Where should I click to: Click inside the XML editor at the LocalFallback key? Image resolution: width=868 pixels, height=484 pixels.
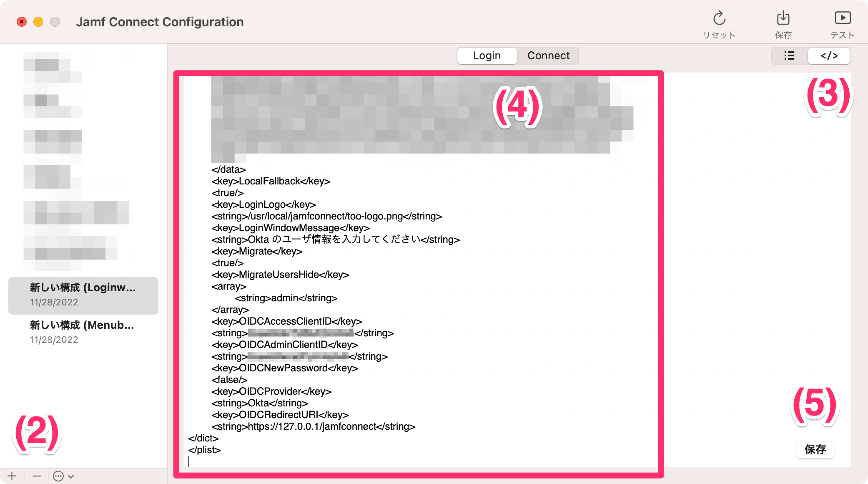coord(271,181)
